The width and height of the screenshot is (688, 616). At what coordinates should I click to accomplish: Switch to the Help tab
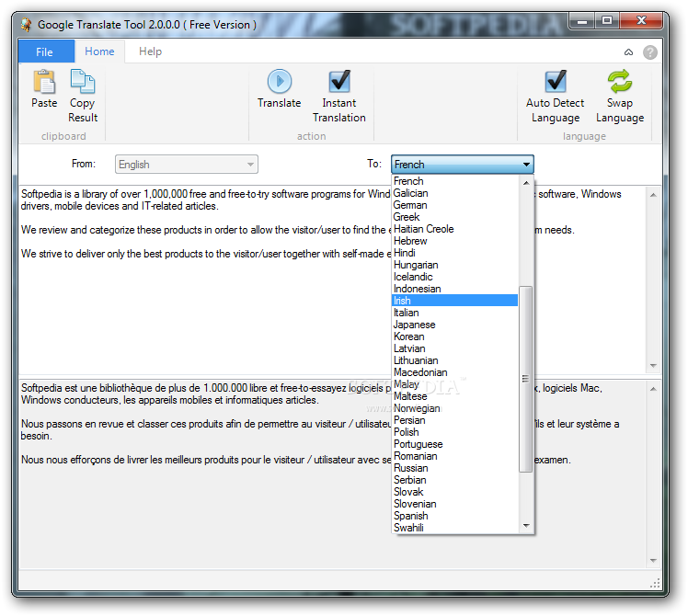click(x=151, y=51)
